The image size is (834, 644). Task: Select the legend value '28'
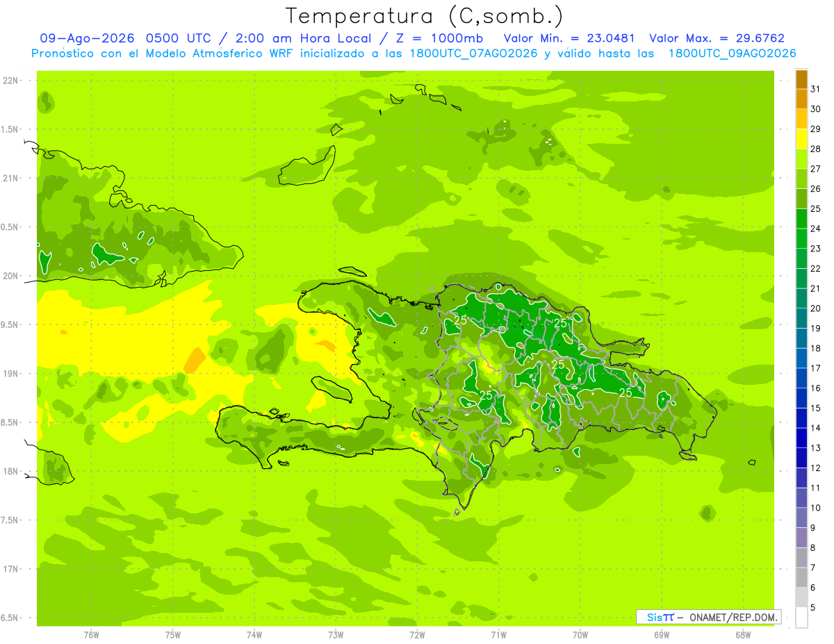coord(816,149)
